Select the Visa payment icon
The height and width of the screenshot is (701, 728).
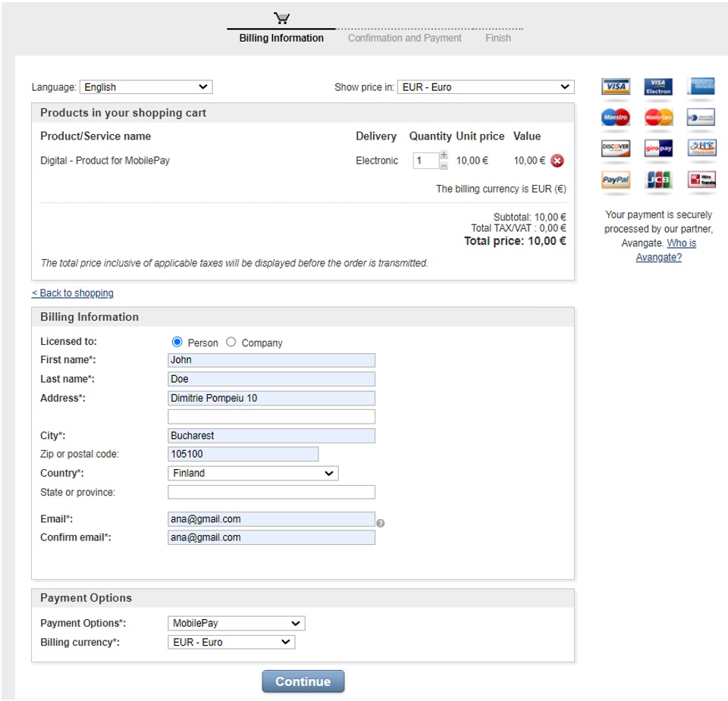point(615,86)
